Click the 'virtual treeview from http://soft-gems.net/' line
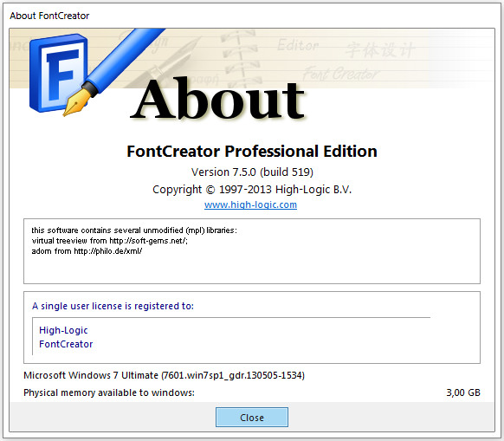504x441 pixels. click(110, 241)
